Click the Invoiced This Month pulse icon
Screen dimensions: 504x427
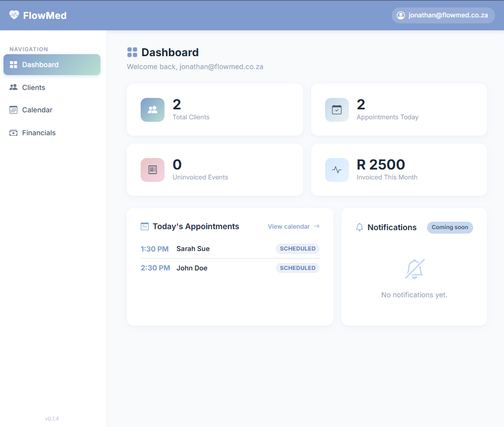pyautogui.click(x=337, y=170)
